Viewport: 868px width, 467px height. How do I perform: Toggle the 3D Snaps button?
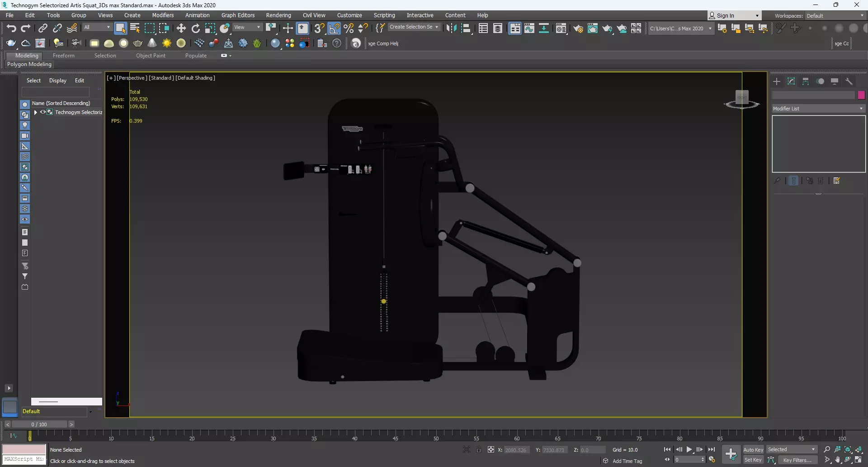click(319, 29)
